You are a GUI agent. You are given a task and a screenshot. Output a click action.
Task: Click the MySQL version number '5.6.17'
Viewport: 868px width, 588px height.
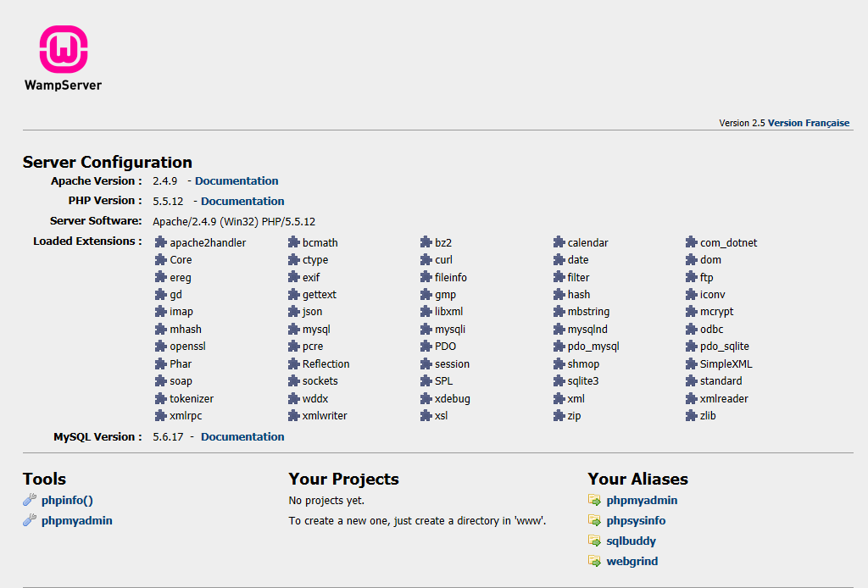click(x=168, y=437)
